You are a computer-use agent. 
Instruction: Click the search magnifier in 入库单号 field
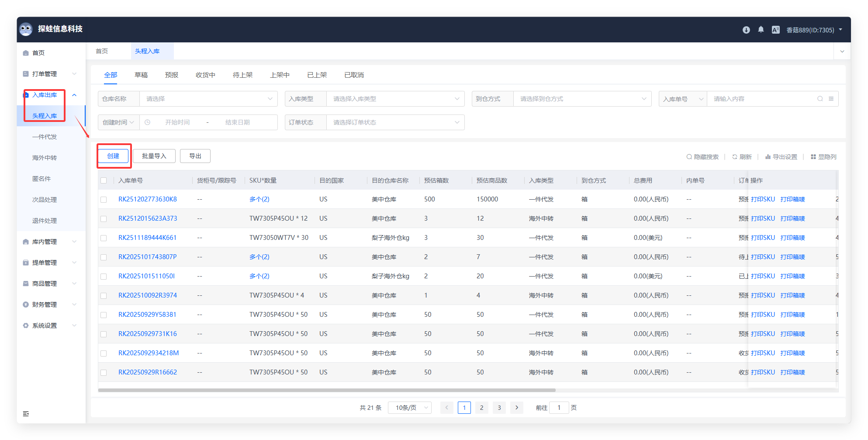point(820,99)
